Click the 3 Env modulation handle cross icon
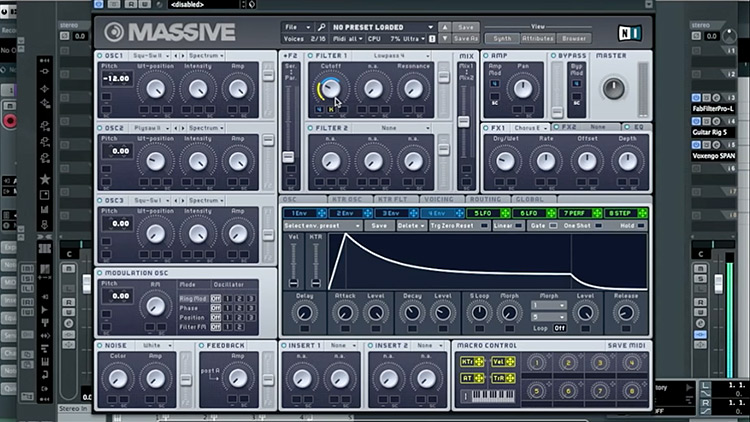Image resolution: width=750 pixels, height=422 pixels. 413,213
